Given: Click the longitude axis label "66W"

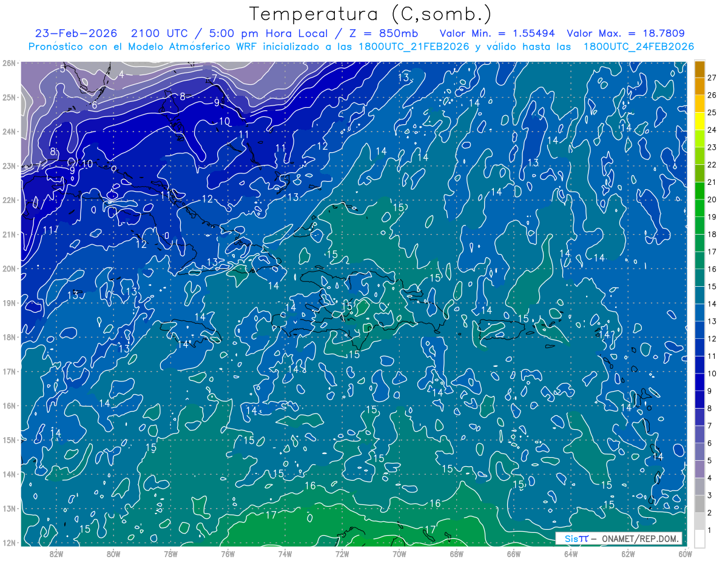Looking at the screenshot, I should pyautogui.click(x=513, y=554).
